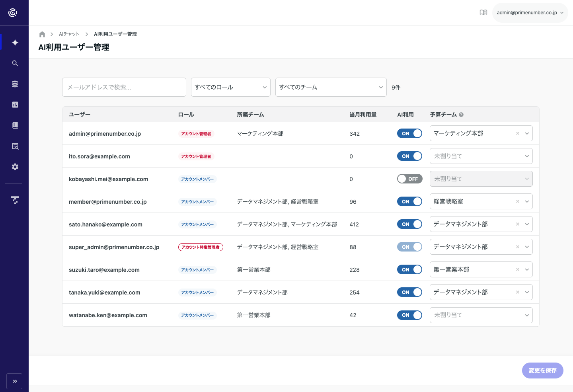
Task: Click suzuki.taro@example.com user cell
Action: 104,270
